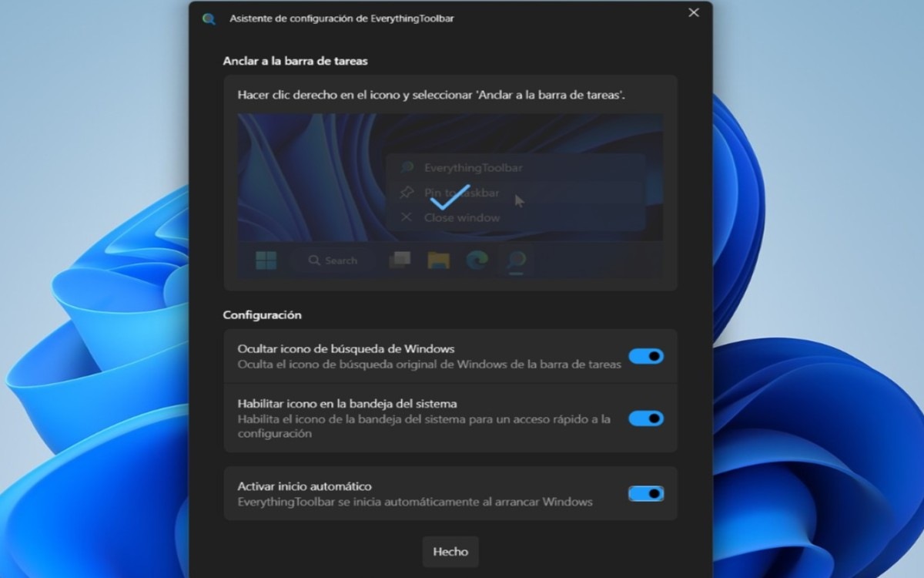Click the Task View icon in preview taskbar
This screenshot has width=924, height=578.
pyautogui.click(x=400, y=260)
